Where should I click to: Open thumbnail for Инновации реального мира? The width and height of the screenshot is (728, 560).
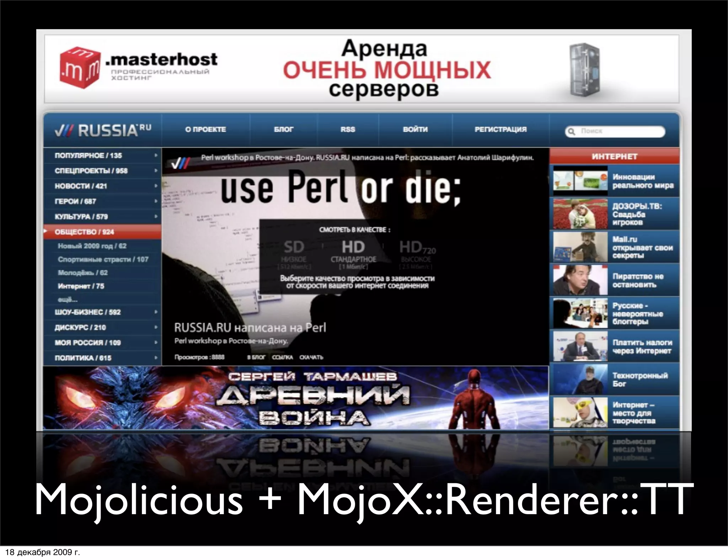point(580,181)
